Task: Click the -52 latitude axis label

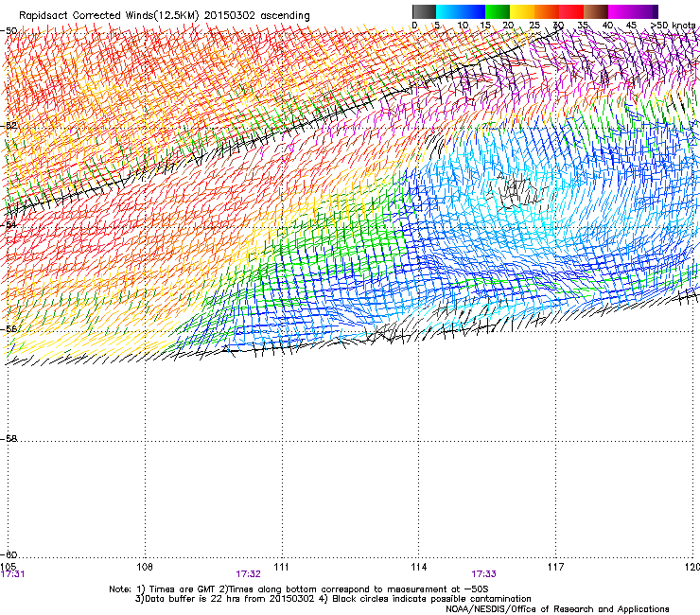Action: click(x=9, y=126)
